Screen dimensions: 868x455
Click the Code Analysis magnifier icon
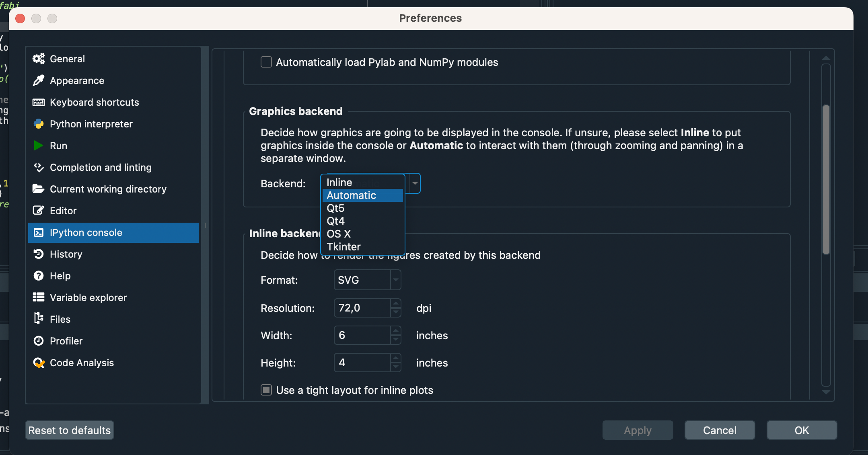39,363
